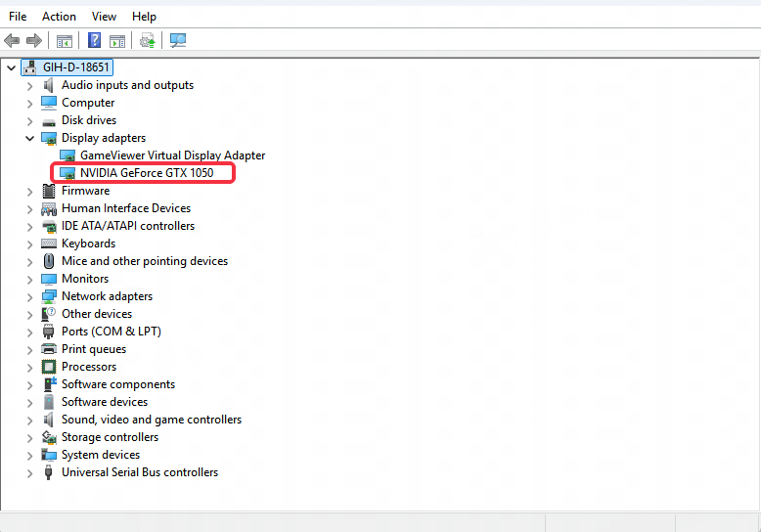The width and height of the screenshot is (761, 532).
Task: Open the Help toolbar icon
Action: (x=94, y=40)
